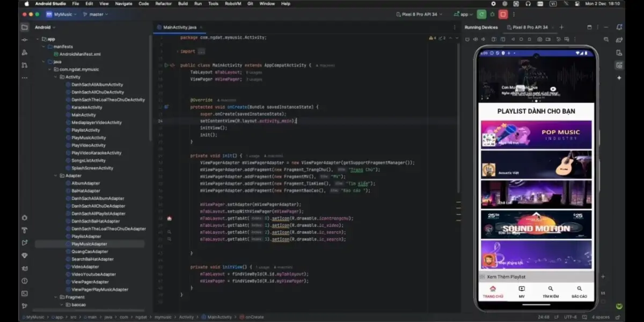Open the Navigate menu
The width and height of the screenshot is (644, 322).
tap(123, 3)
